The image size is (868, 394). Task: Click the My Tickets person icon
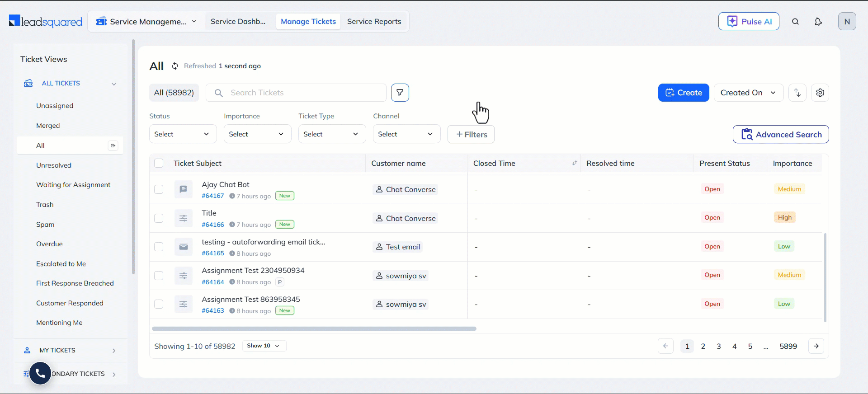27,350
